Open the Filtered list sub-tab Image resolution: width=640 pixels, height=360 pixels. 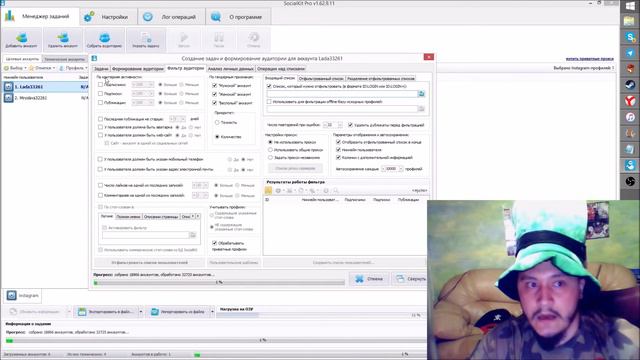pyautogui.click(x=321, y=78)
